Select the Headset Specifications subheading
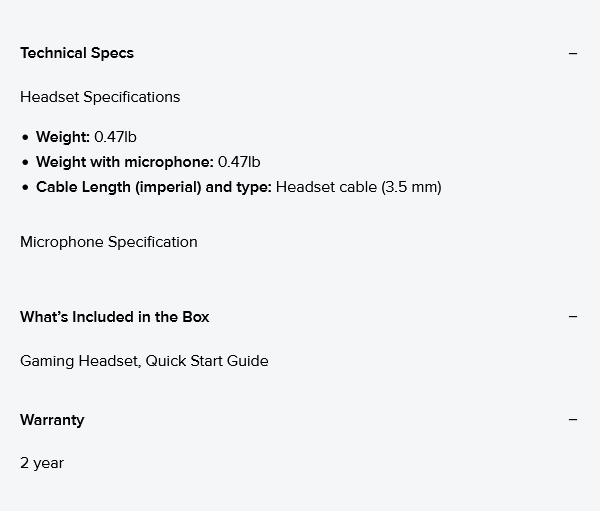 pyautogui.click(x=100, y=97)
